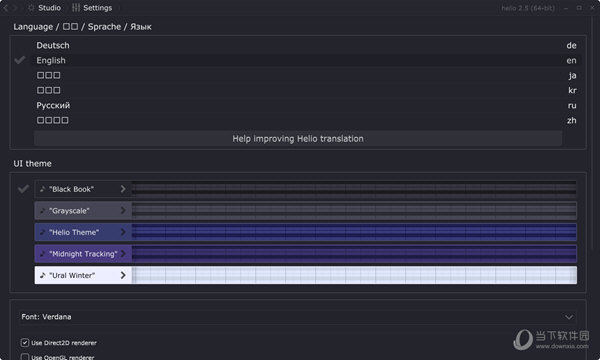Choose the "Black Book" theme
Viewport: 600px width, 360px height.
pos(306,189)
